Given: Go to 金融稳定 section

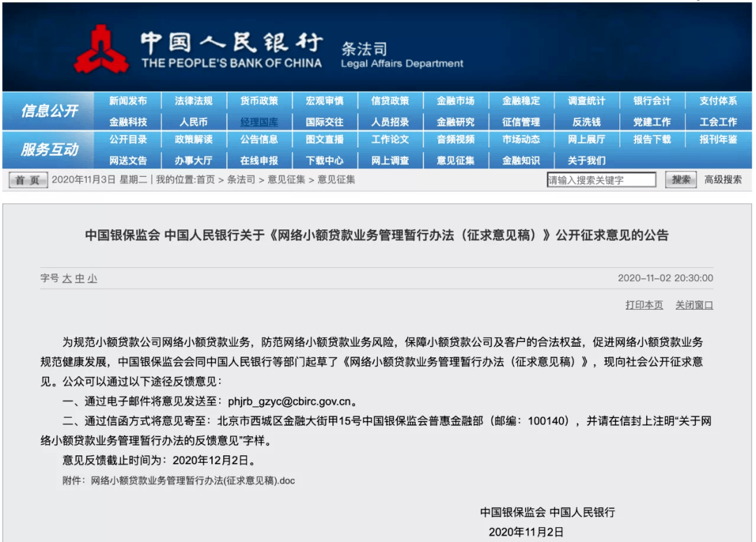Looking at the screenshot, I should pos(521,101).
